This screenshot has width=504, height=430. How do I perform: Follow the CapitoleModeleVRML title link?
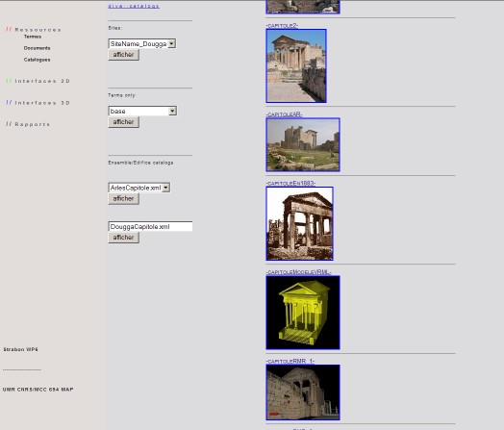pyautogui.click(x=298, y=272)
